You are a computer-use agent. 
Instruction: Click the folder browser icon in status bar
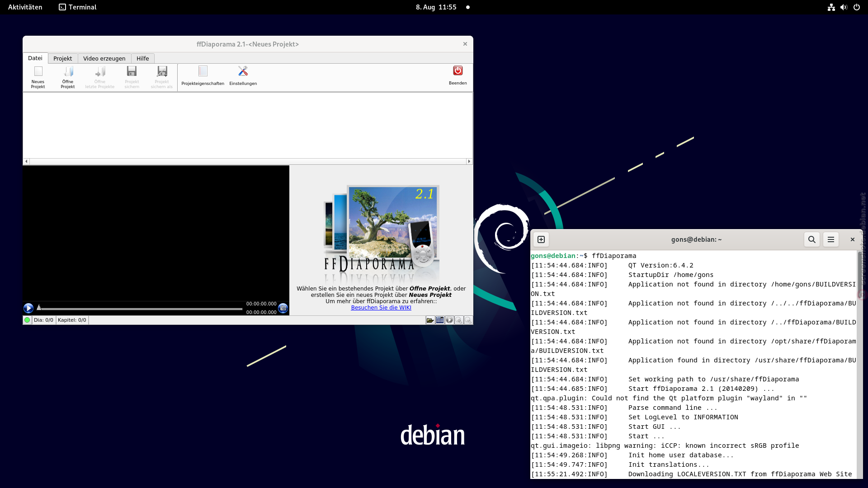tap(430, 320)
